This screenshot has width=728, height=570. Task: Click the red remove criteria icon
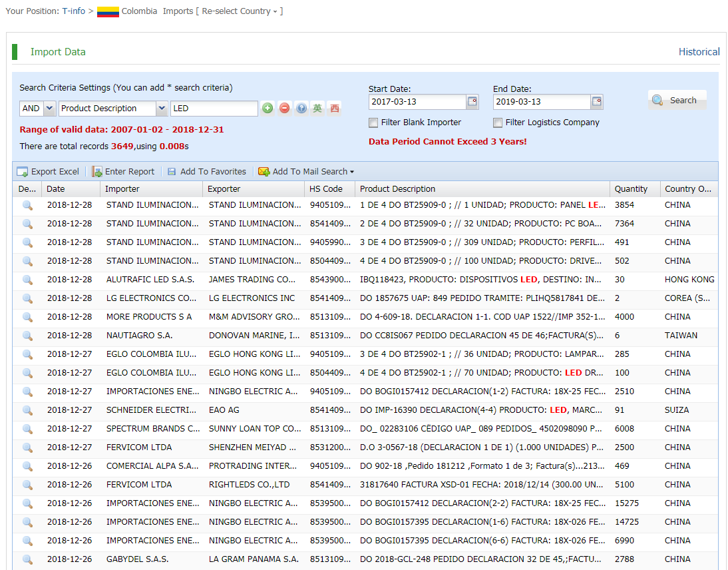[x=285, y=109]
